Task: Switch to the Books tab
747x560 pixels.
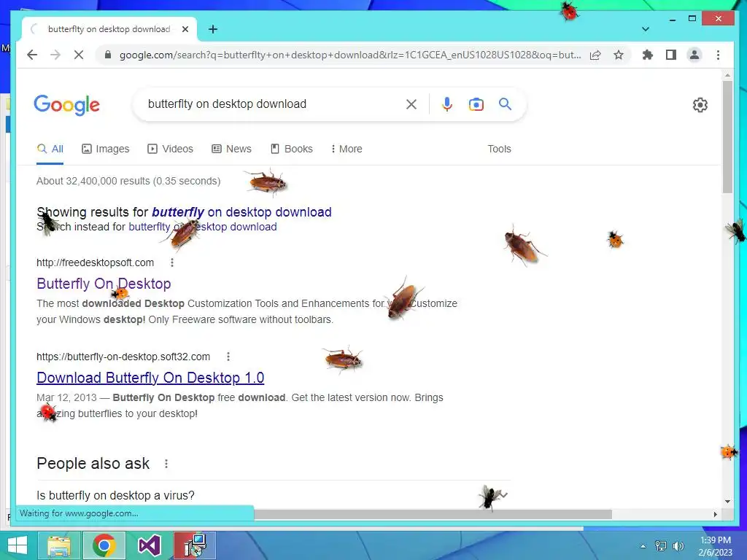Action: click(x=292, y=149)
